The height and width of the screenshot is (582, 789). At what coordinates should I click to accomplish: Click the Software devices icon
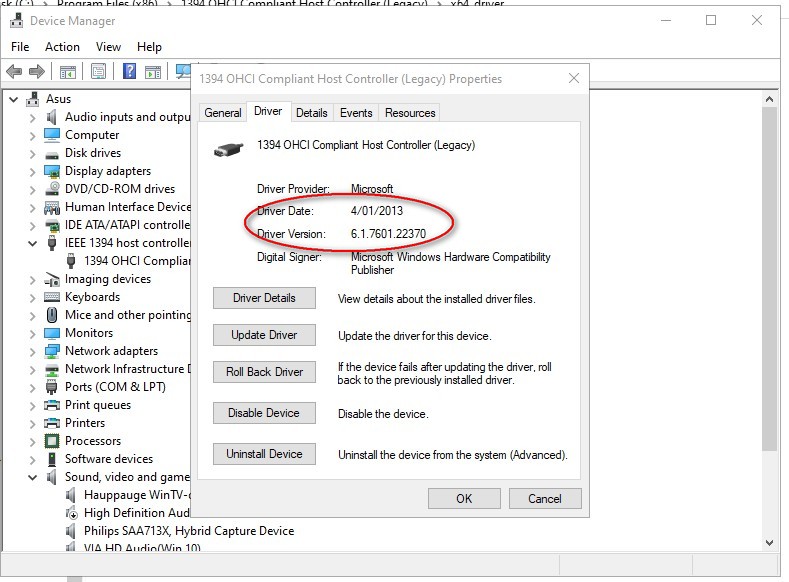pos(51,459)
